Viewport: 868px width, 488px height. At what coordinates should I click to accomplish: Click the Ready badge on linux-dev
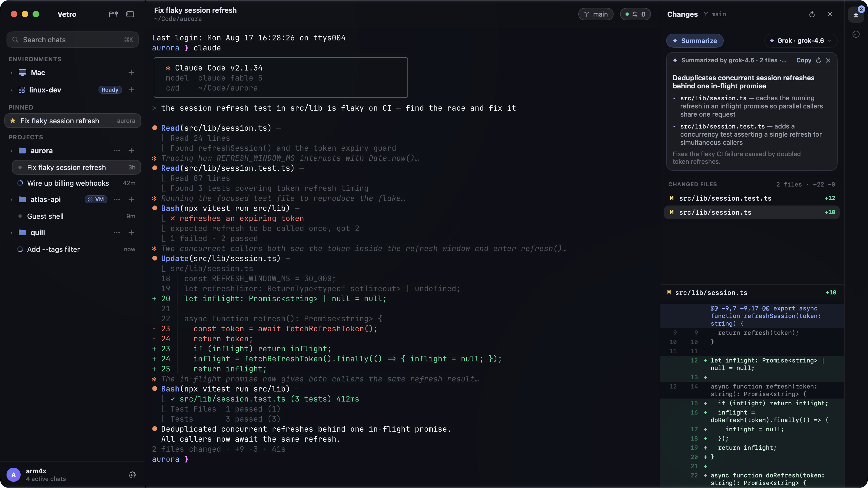(110, 89)
